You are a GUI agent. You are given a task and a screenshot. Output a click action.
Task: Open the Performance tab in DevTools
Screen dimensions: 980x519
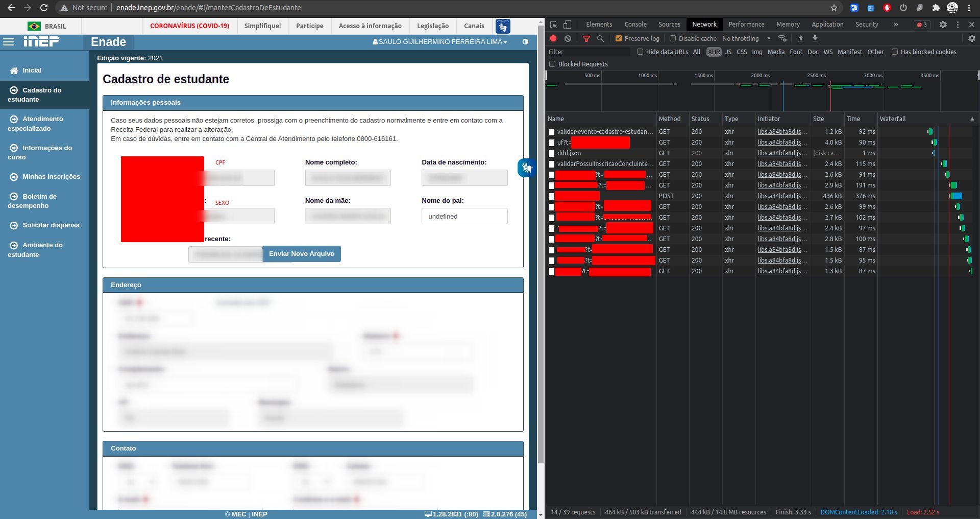coord(746,25)
